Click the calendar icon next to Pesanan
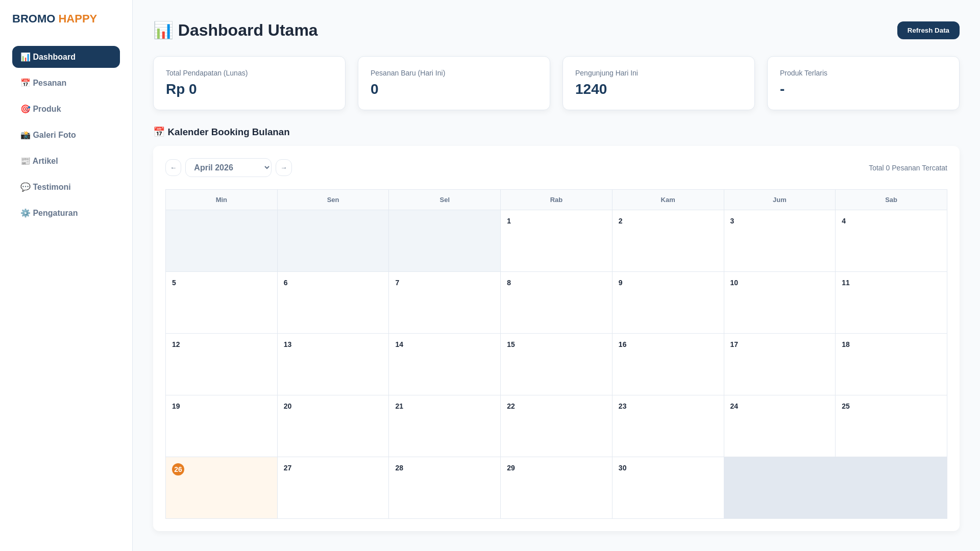The width and height of the screenshot is (980, 551). point(25,83)
